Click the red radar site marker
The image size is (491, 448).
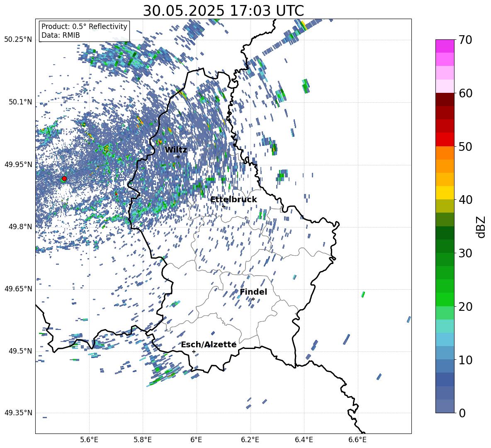point(64,179)
